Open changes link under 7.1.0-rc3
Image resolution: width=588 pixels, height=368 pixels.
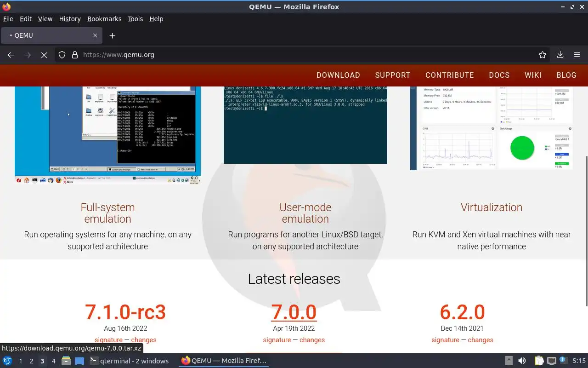144,340
